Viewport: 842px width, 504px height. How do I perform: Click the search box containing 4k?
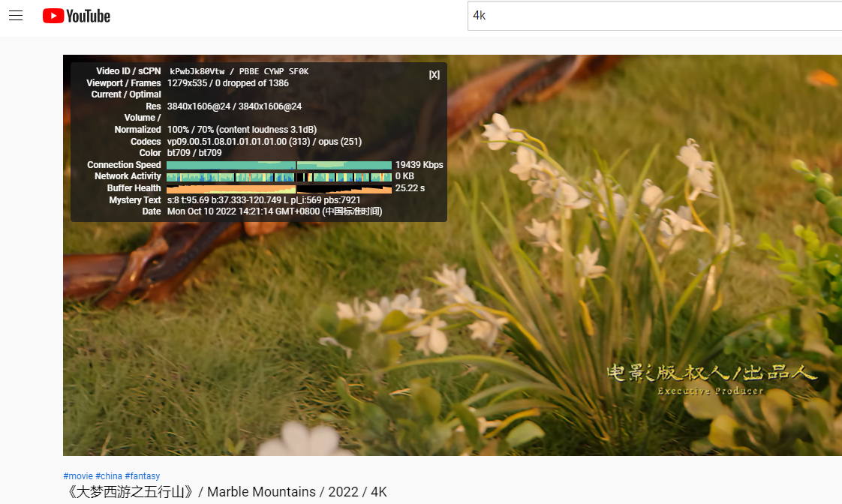653,16
